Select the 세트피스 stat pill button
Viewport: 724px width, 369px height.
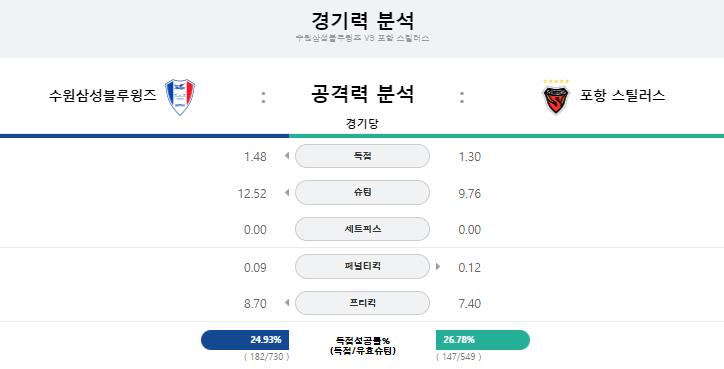362,229
